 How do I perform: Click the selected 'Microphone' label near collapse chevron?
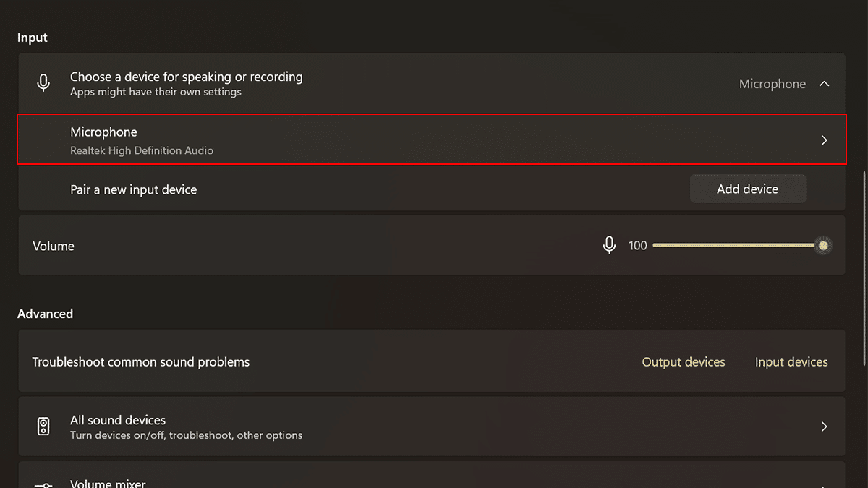pyautogui.click(x=772, y=84)
